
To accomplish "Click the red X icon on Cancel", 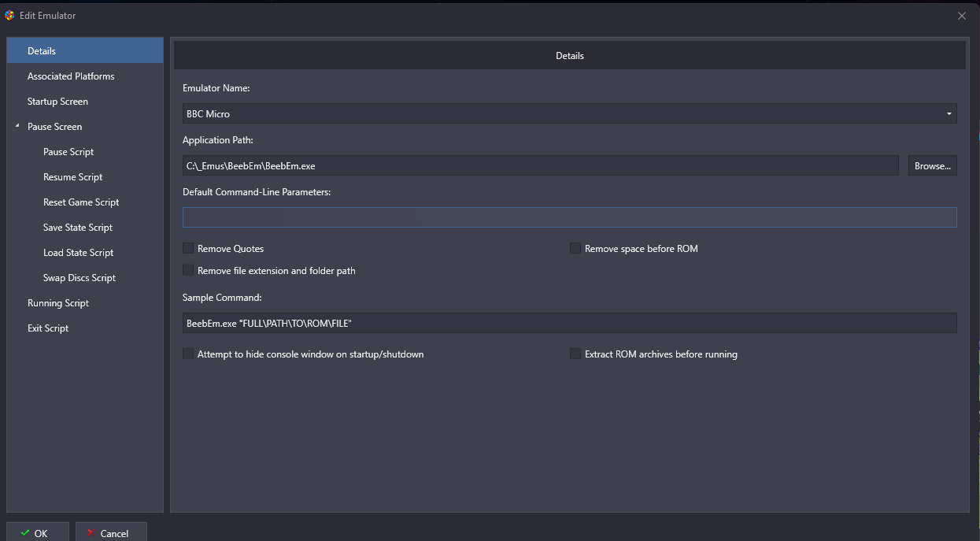I will click(91, 533).
